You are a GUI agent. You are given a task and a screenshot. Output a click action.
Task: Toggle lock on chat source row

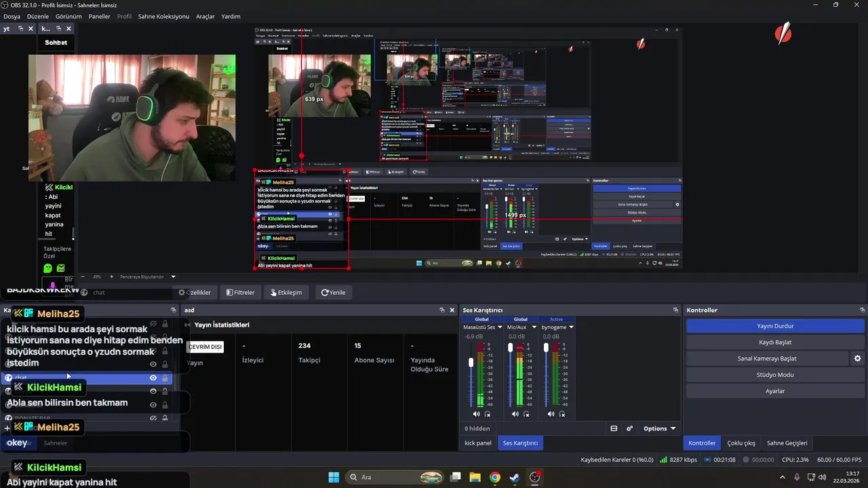(165, 378)
